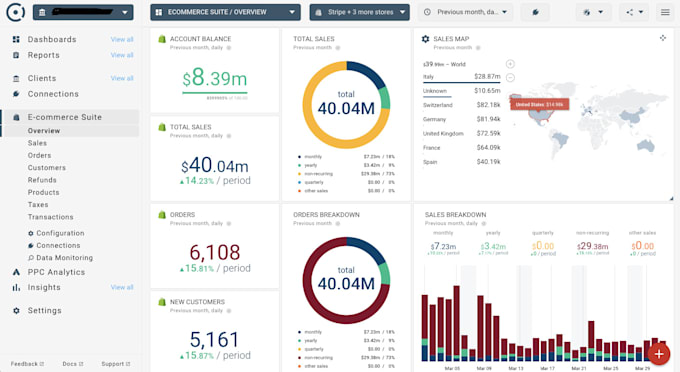This screenshot has width=680, height=372.
Task: Click the United States tooltip on map
Action: point(539,104)
